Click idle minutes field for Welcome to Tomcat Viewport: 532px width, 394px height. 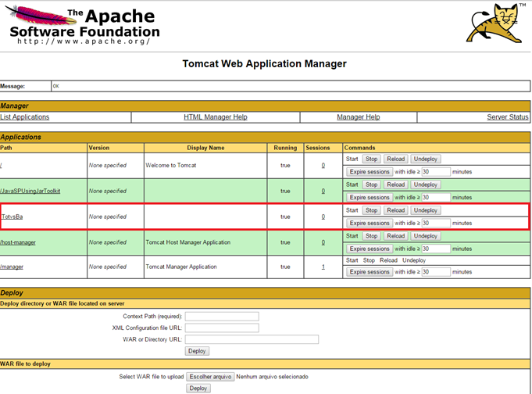coord(436,172)
